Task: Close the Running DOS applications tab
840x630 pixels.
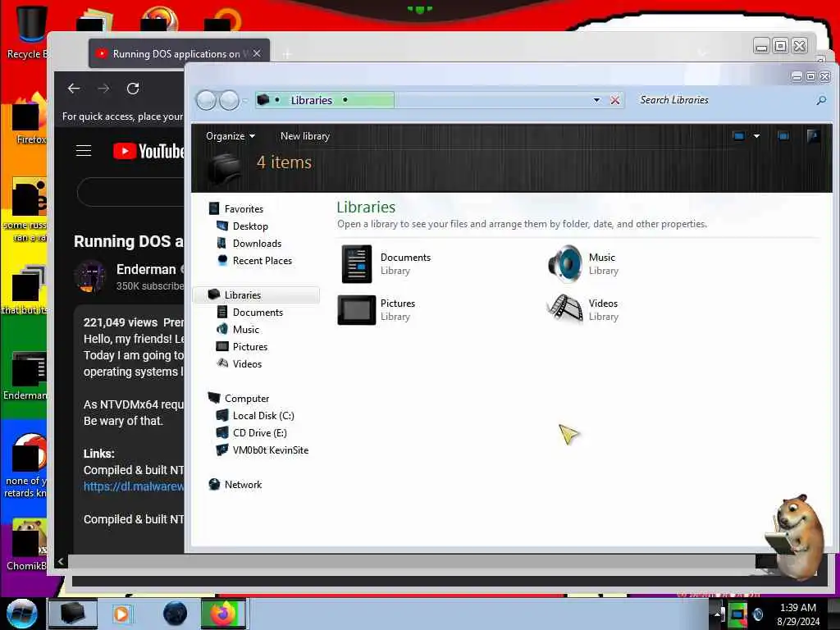Action: click(257, 53)
